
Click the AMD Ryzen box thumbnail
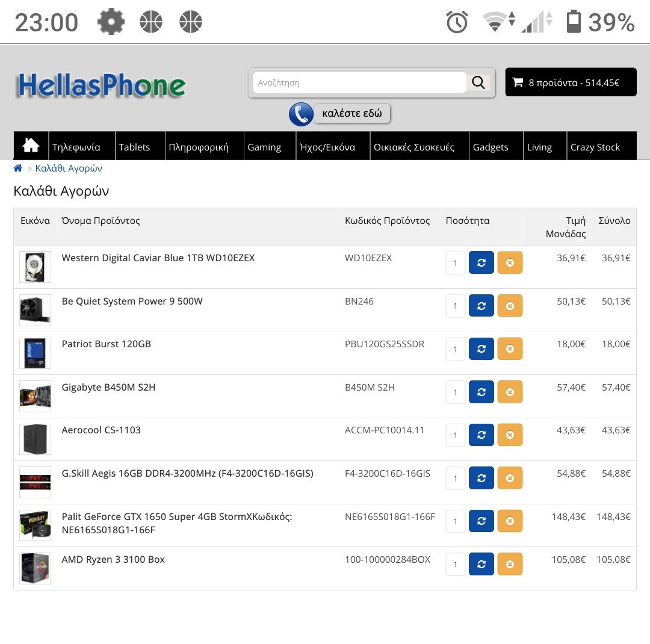tap(36, 569)
